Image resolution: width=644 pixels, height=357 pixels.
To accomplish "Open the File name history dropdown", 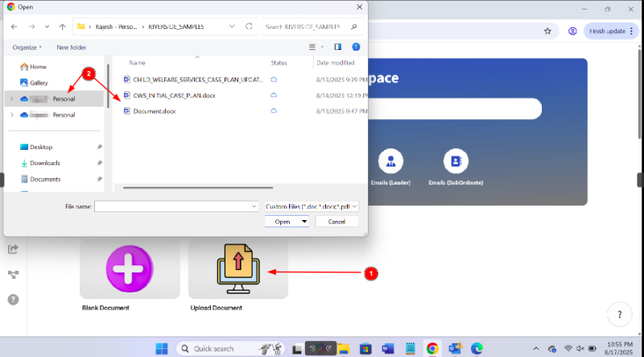I will (254, 206).
